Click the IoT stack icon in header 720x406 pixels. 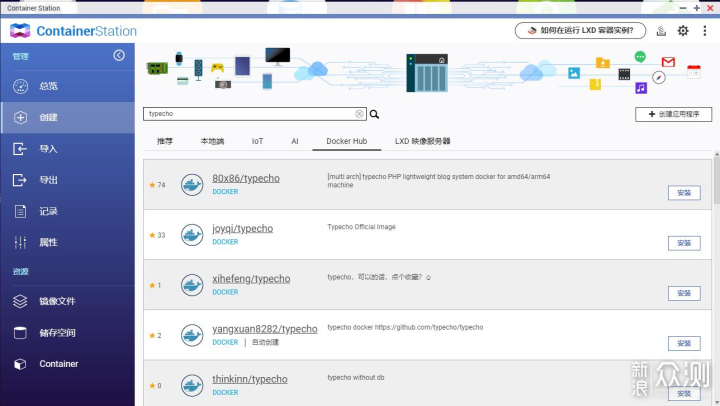tap(661, 31)
